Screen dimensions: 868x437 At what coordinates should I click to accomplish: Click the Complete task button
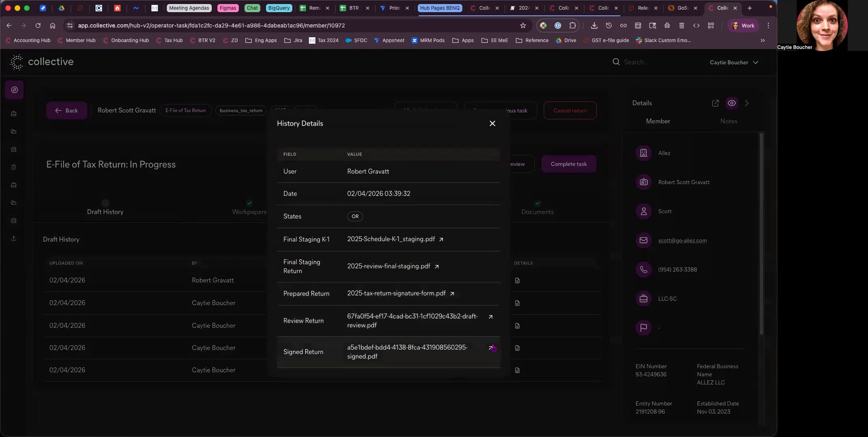pos(568,164)
